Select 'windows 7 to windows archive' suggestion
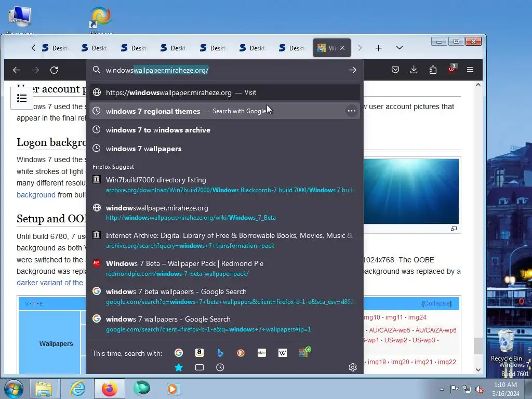 pos(224,129)
